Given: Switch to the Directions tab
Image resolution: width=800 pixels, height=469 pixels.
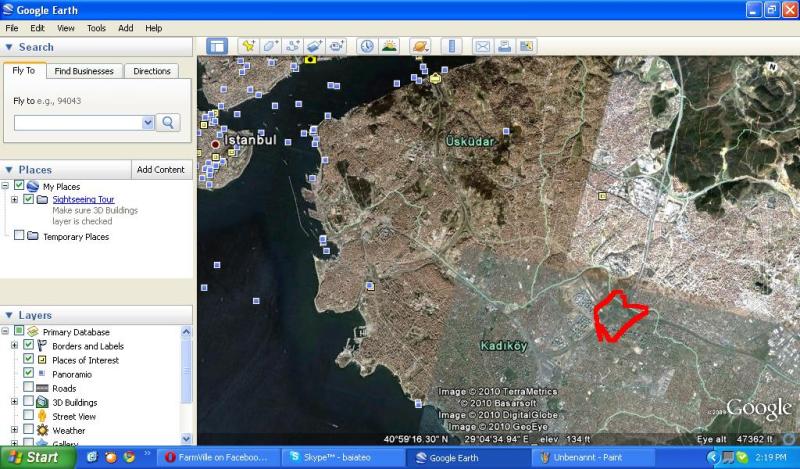Looking at the screenshot, I should pos(152,71).
